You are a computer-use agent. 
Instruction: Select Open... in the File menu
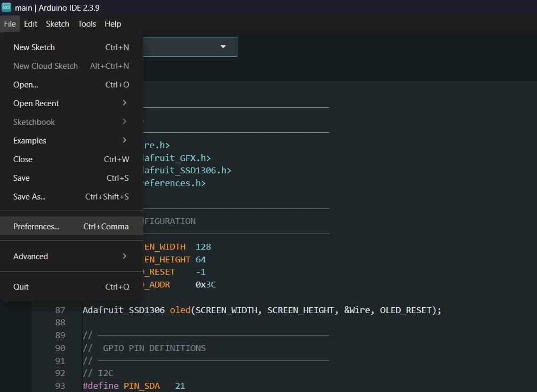point(71,85)
